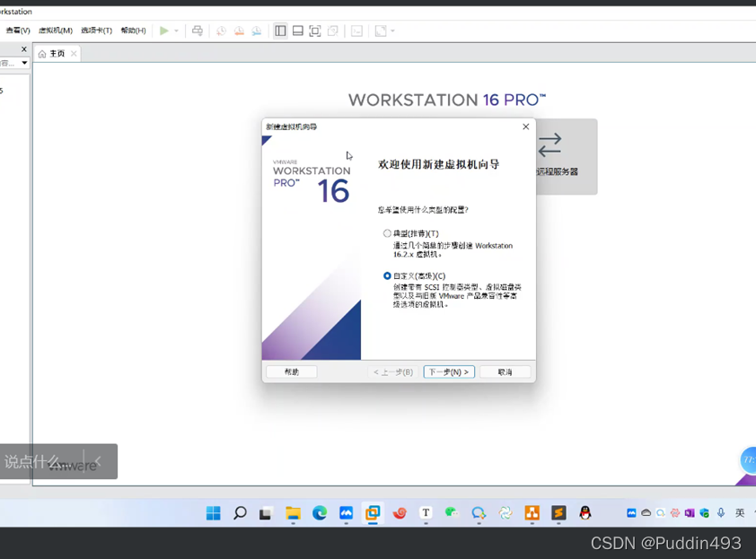
Task: Open the dropdown arrow beside the play icon
Action: coord(177,31)
